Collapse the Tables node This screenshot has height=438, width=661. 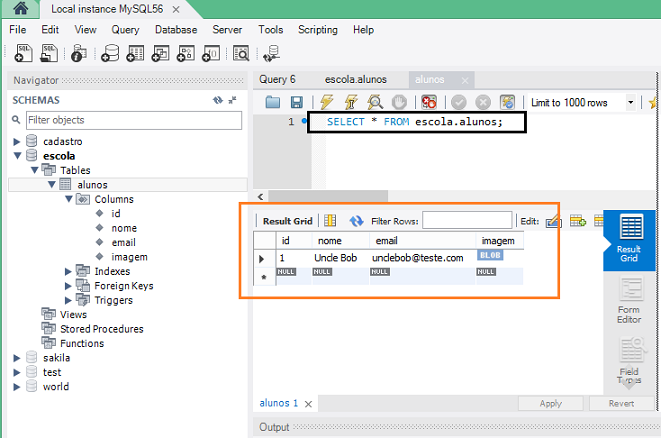point(35,170)
